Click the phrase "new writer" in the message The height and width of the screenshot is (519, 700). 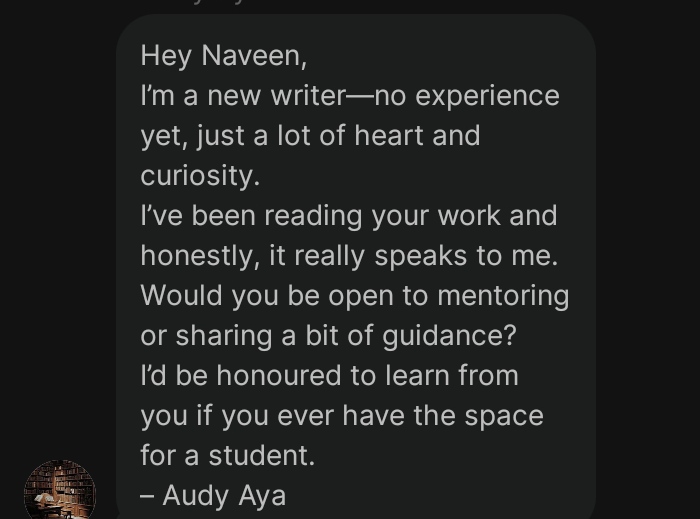[x=276, y=96]
